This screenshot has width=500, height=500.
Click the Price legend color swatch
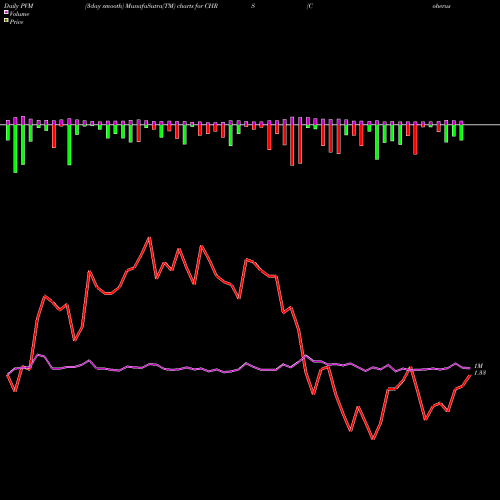pos(6,21)
